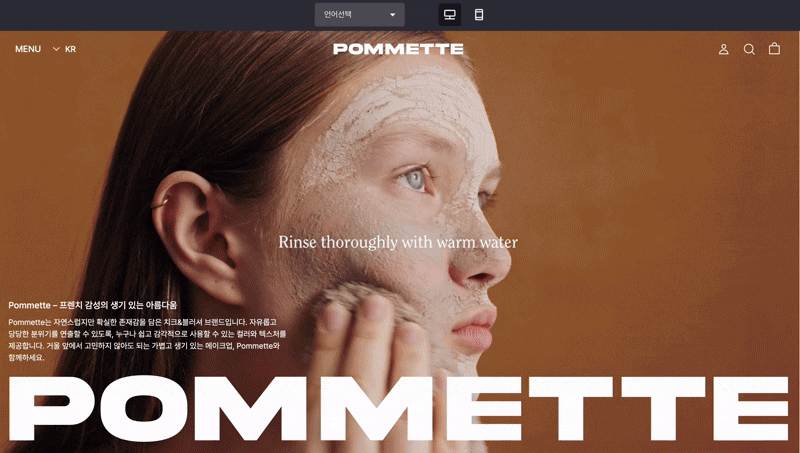This screenshot has width=800, height=453.
Task: Open the 언어선택 language dropdown
Action: click(360, 15)
